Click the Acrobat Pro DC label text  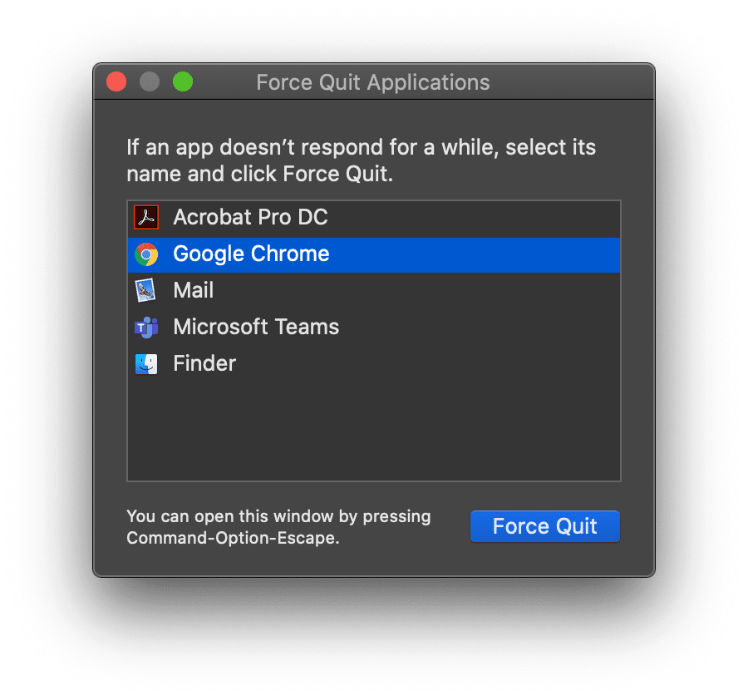tap(249, 217)
